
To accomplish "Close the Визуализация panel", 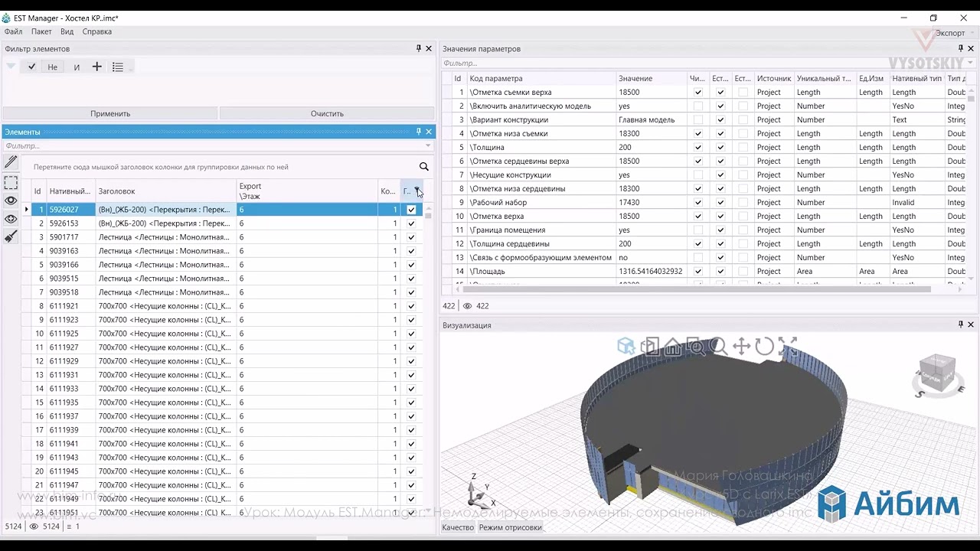I will (x=971, y=324).
